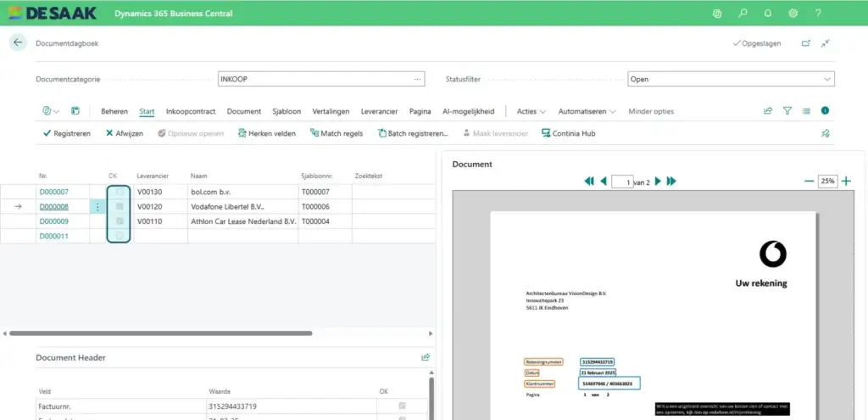
Task: Click Herken velden action
Action: tap(266, 133)
